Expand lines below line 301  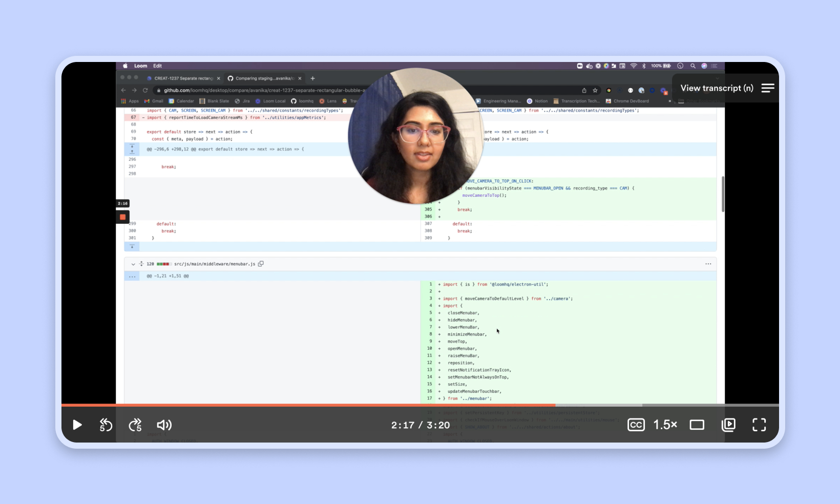point(132,246)
